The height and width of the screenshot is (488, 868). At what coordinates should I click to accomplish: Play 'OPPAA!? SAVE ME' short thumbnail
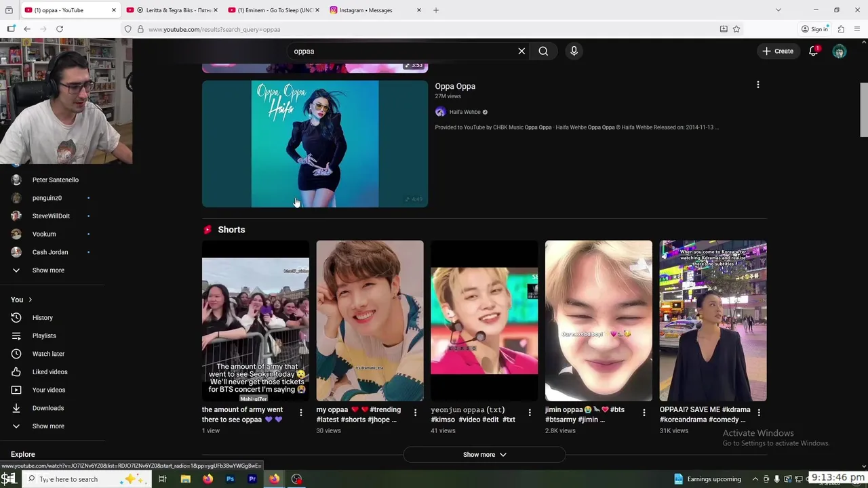[x=713, y=321]
